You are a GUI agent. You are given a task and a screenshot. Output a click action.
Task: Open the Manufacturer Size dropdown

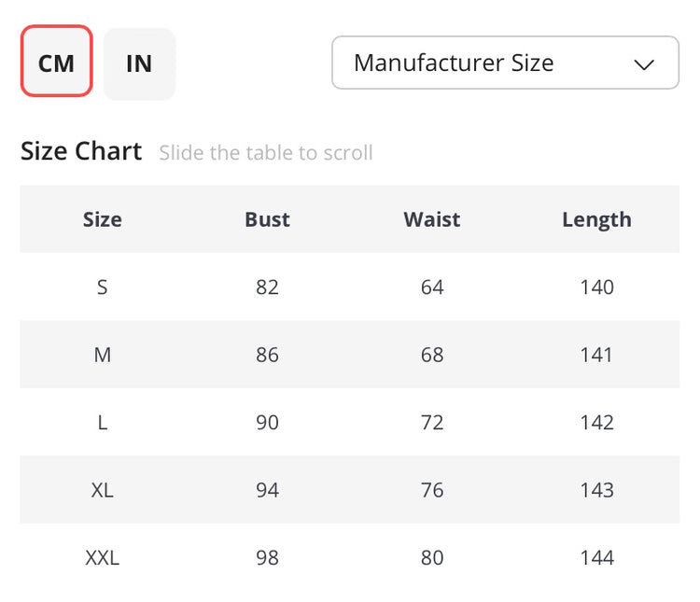coord(505,63)
